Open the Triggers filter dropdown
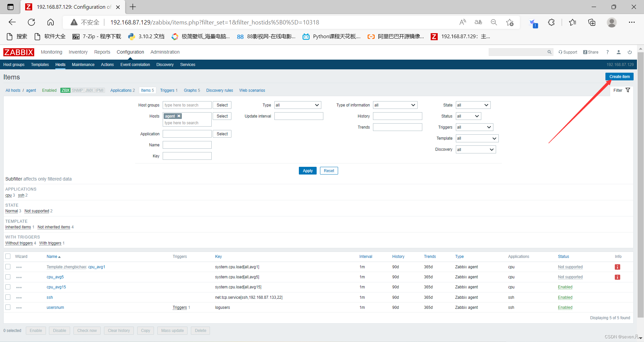Viewport: 644px width, 342px height. tap(474, 127)
